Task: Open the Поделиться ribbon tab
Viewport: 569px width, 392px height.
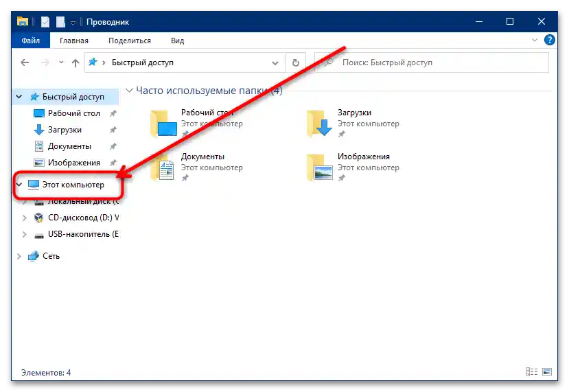Action: click(x=130, y=41)
